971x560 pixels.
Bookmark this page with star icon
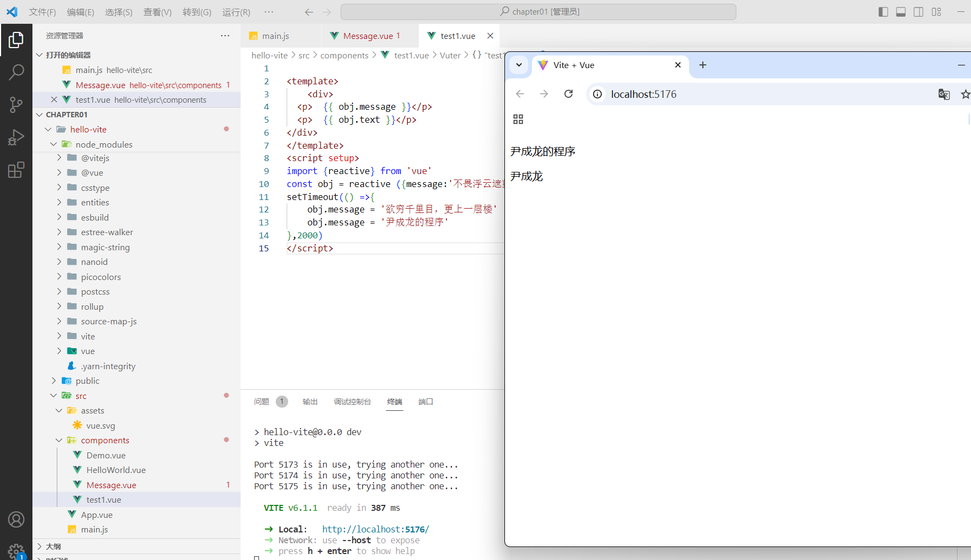pos(965,94)
